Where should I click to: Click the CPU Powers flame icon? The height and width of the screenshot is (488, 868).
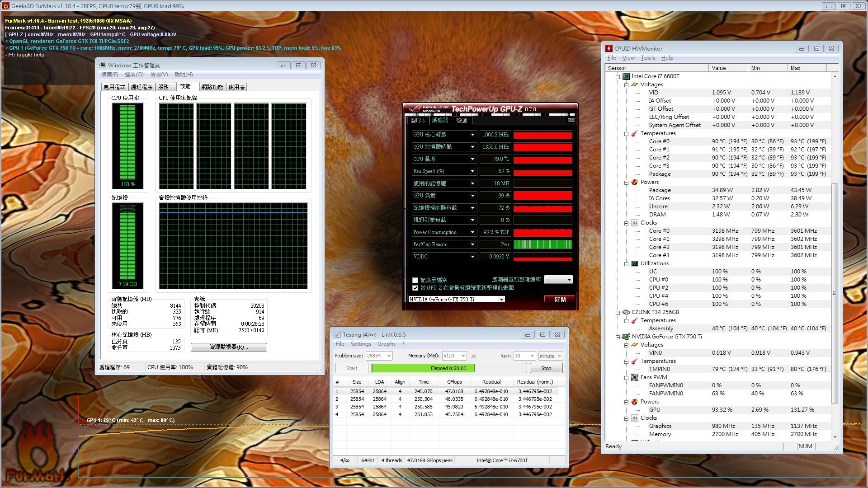click(x=635, y=182)
